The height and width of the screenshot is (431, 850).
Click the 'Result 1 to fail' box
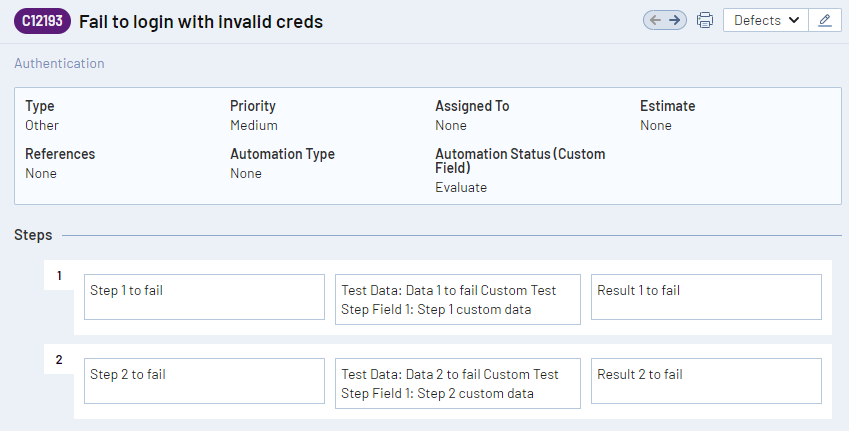click(x=706, y=297)
